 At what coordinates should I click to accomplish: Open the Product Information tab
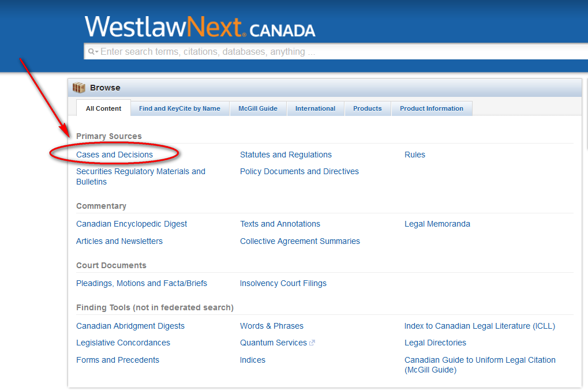point(432,108)
